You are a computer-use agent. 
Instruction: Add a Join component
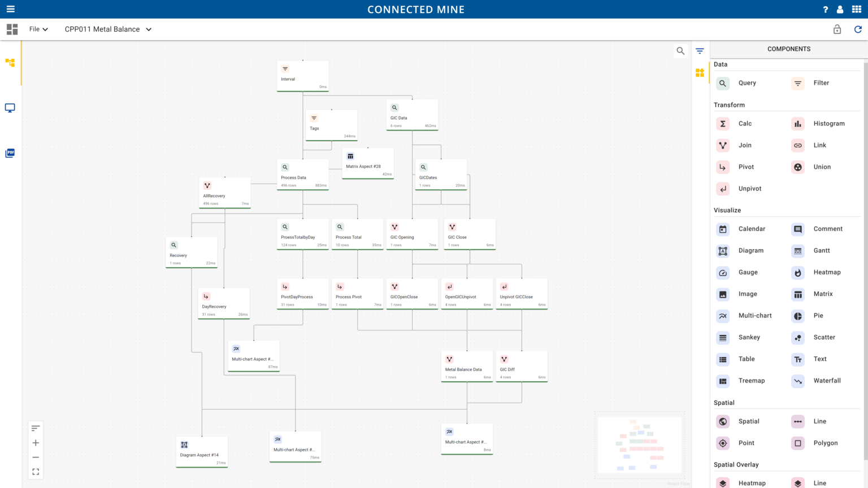click(745, 145)
